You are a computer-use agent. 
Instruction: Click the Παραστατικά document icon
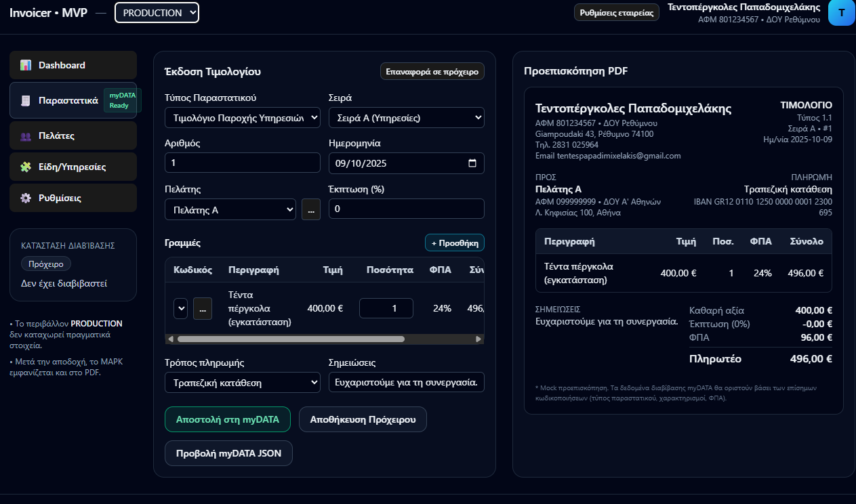tap(26, 100)
